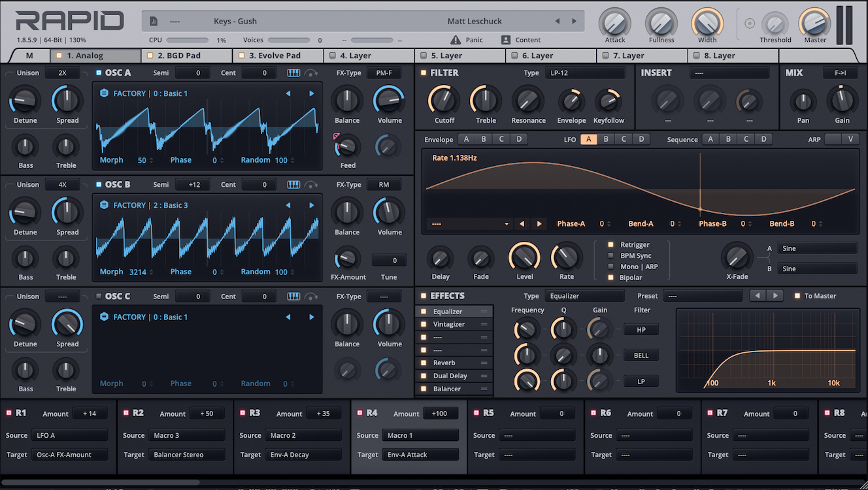This screenshot has width=868, height=490.
Task: Toggle OSC A on/off square
Action: [99, 73]
